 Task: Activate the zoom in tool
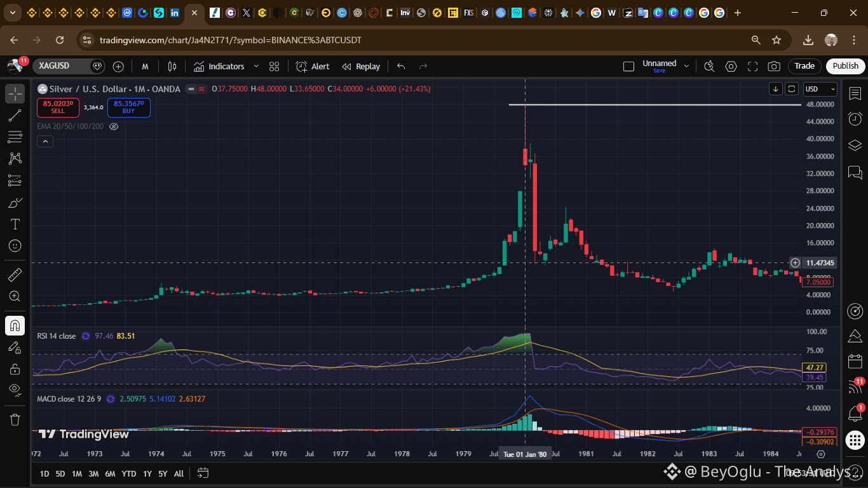tap(15, 296)
